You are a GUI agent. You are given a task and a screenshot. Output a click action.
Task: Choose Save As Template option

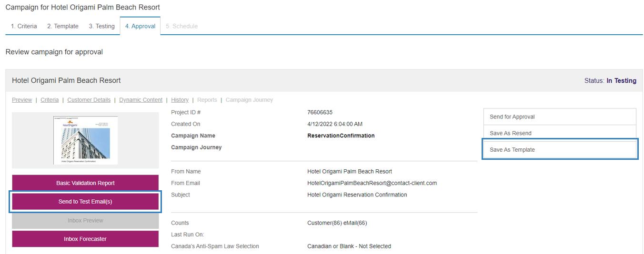point(560,149)
